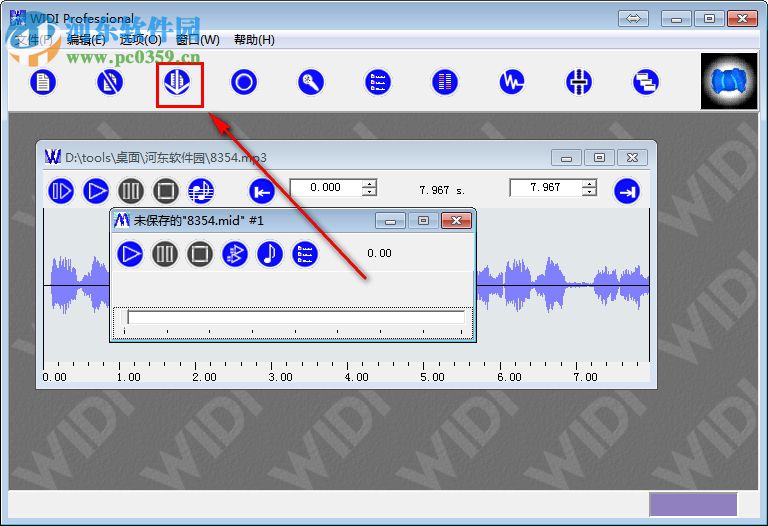Open the list icon in main toolbar
This screenshot has width=768, height=526.
[378, 82]
